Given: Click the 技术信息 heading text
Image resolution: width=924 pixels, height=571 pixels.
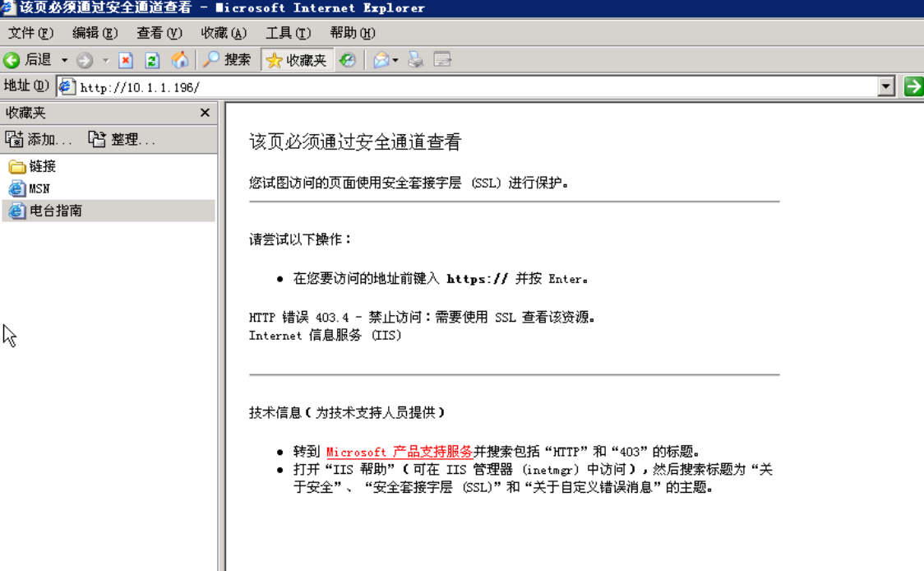Looking at the screenshot, I should click(x=347, y=413).
